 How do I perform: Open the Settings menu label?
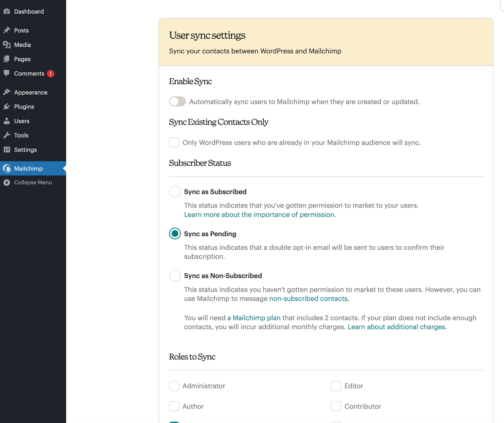coord(26,150)
